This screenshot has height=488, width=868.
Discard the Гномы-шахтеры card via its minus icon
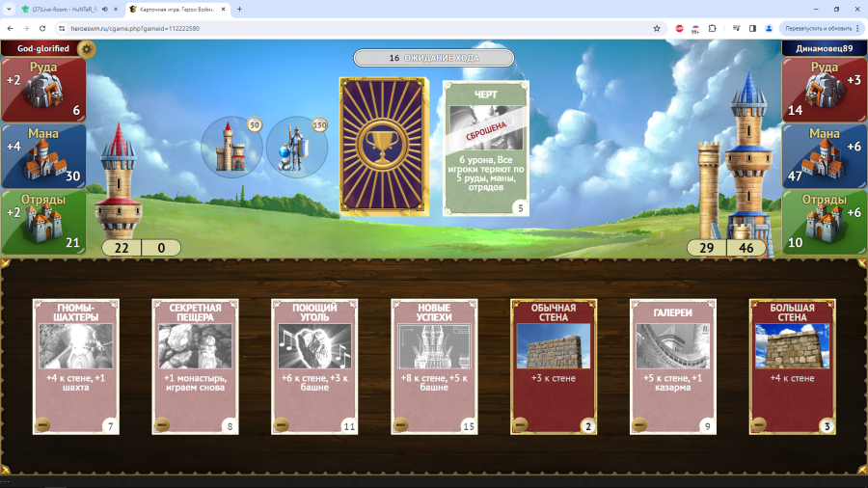(43, 424)
